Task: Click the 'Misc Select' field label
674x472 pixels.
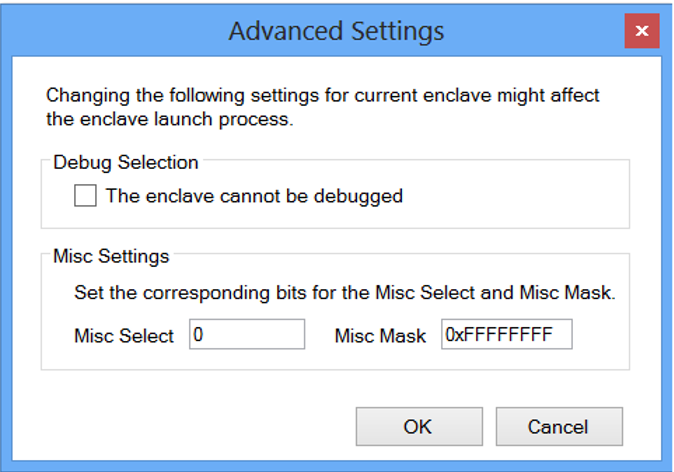Action: click(124, 336)
